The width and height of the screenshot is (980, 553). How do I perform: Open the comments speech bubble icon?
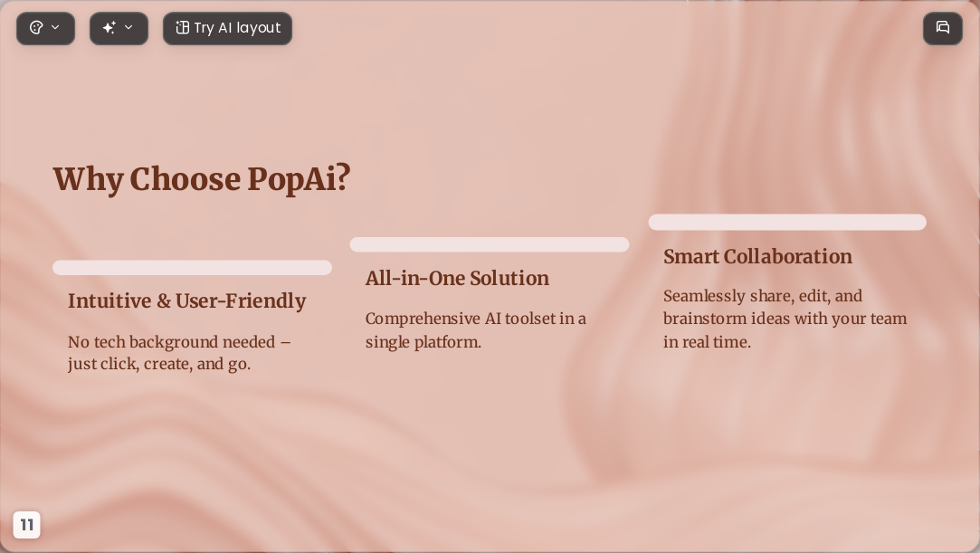943,28
